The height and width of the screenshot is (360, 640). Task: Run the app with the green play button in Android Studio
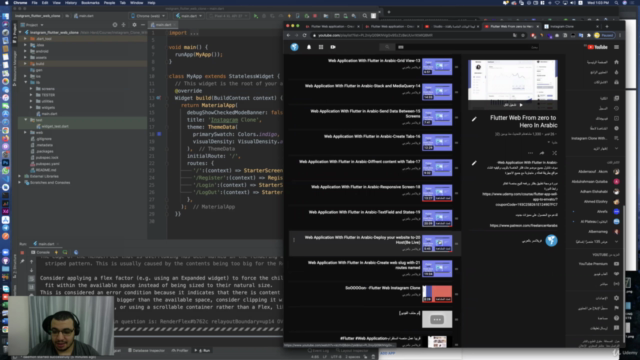coord(256,16)
